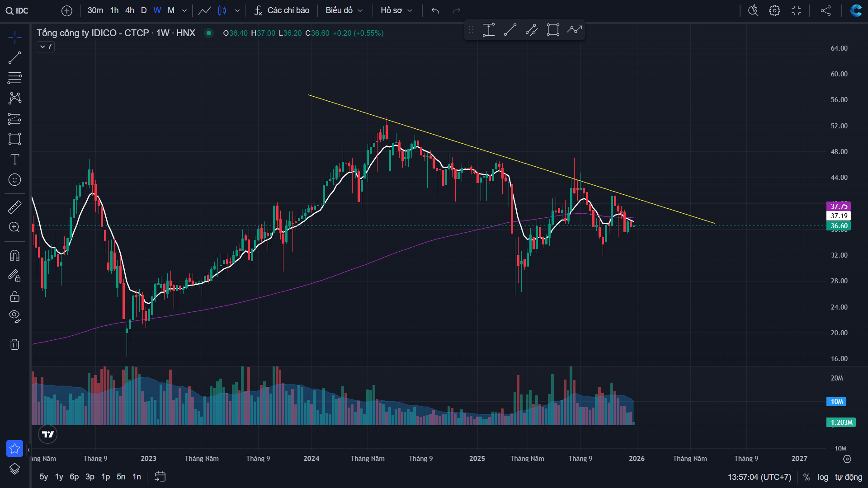Activate the magnet mode icon
The width and height of the screenshot is (868, 488).
point(14,256)
